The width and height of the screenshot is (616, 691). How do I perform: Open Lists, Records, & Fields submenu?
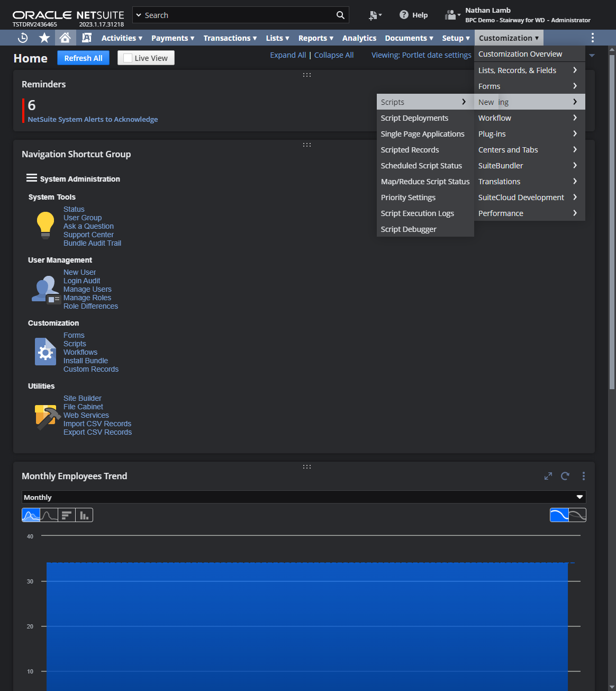530,70
